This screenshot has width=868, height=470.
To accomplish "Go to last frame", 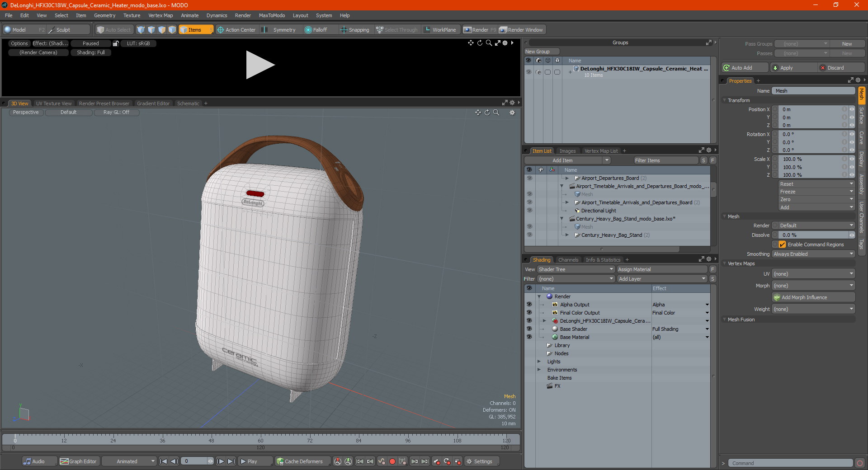I will point(231,461).
